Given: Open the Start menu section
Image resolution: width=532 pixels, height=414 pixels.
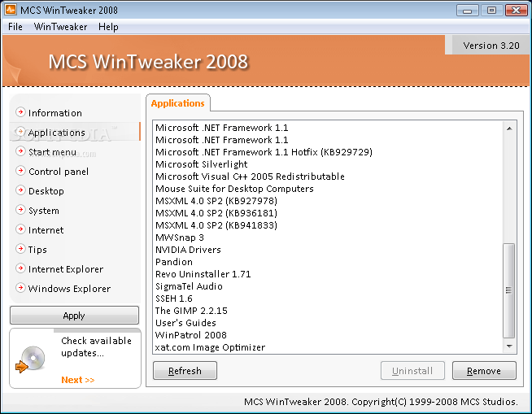Looking at the screenshot, I should [52, 152].
